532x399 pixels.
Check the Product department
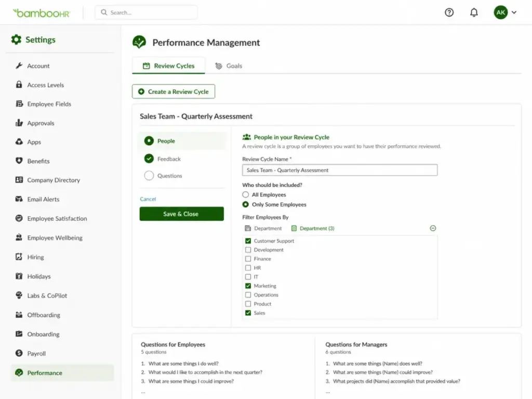[x=248, y=303]
